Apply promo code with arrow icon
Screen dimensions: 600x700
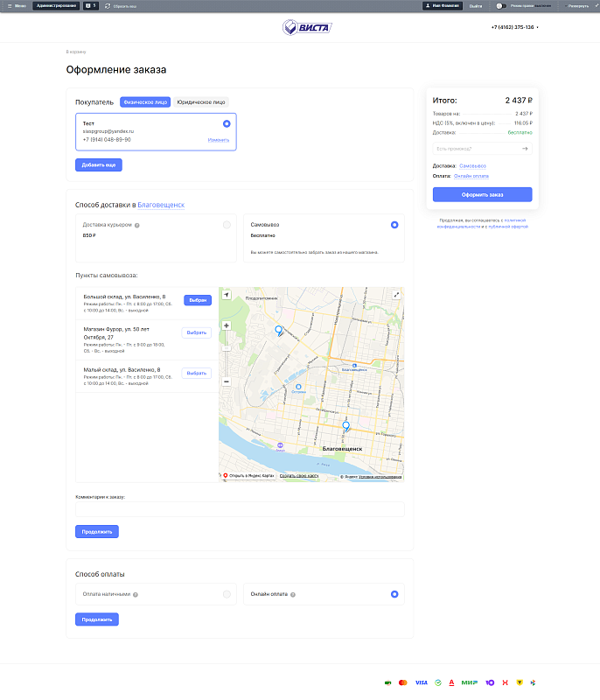(x=525, y=149)
